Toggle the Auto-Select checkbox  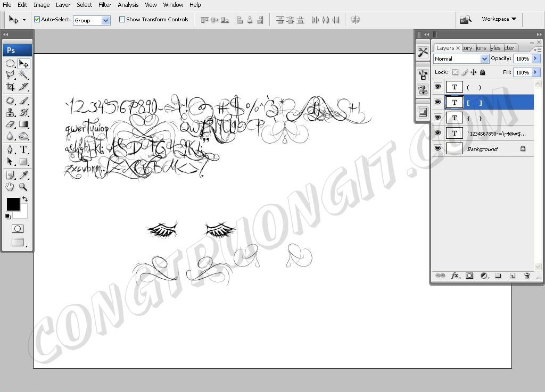pyautogui.click(x=37, y=20)
